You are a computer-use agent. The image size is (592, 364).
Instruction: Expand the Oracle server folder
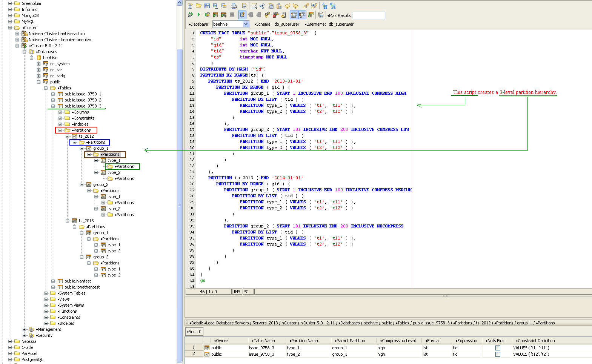(10, 347)
